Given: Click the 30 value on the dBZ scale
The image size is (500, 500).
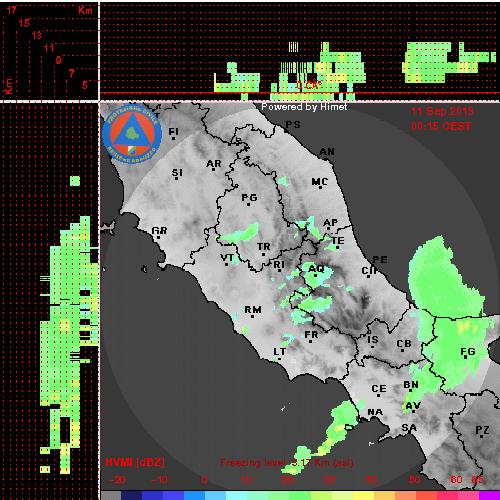Looking at the screenshot, I should pos(329,480).
